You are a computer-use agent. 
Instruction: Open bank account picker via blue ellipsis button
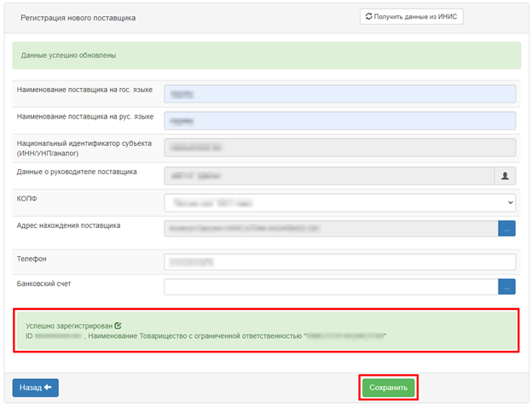[507, 287]
